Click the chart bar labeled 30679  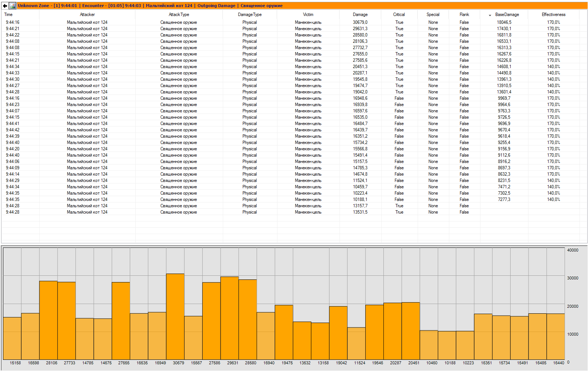tap(175, 317)
